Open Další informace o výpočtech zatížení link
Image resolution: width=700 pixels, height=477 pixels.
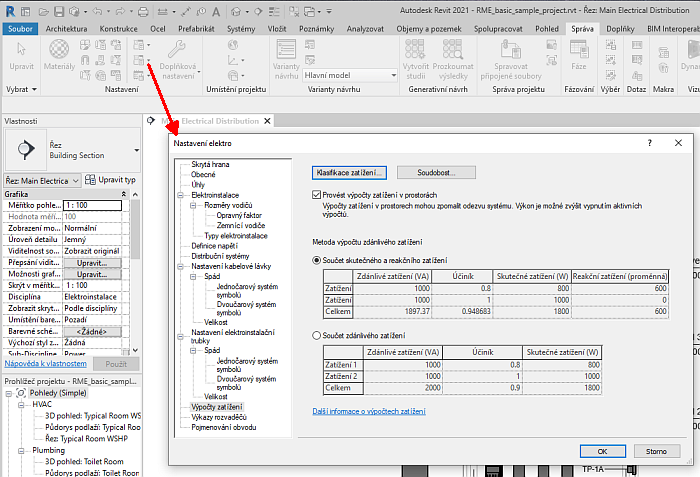click(370, 411)
